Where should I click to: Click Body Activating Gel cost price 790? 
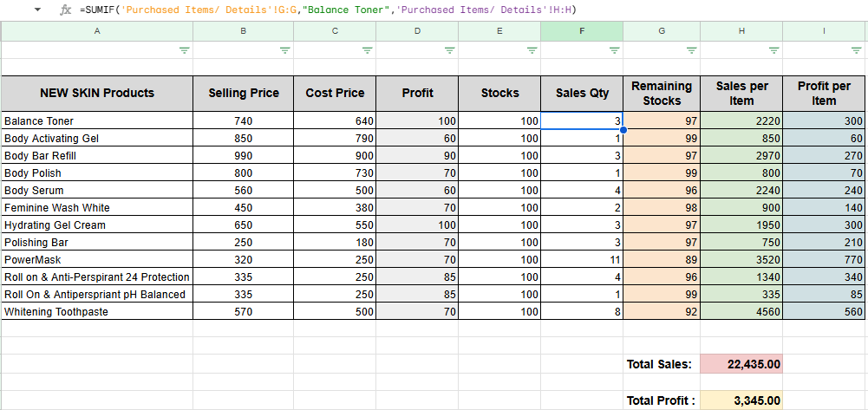tap(335, 138)
